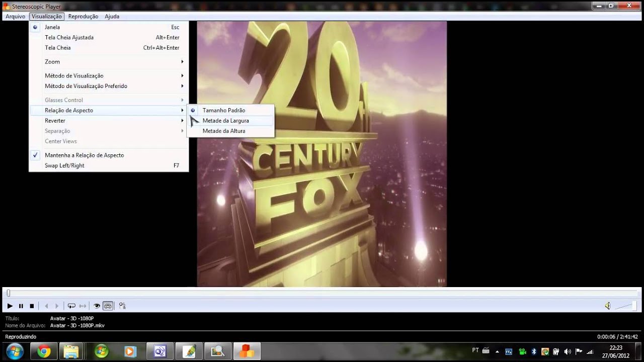Viewport: 644px width, 362px height.
Task: Click the playback seek bar
Action: tap(322, 293)
